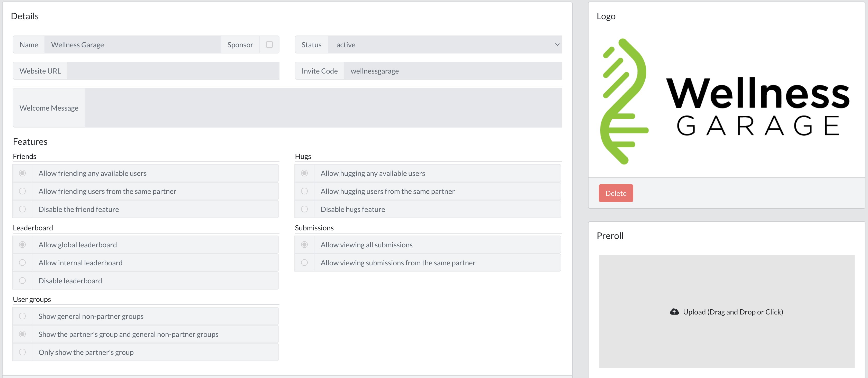868x378 pixels.
Task: Select viewing submissions from same partner
Action: coord(304,263)
